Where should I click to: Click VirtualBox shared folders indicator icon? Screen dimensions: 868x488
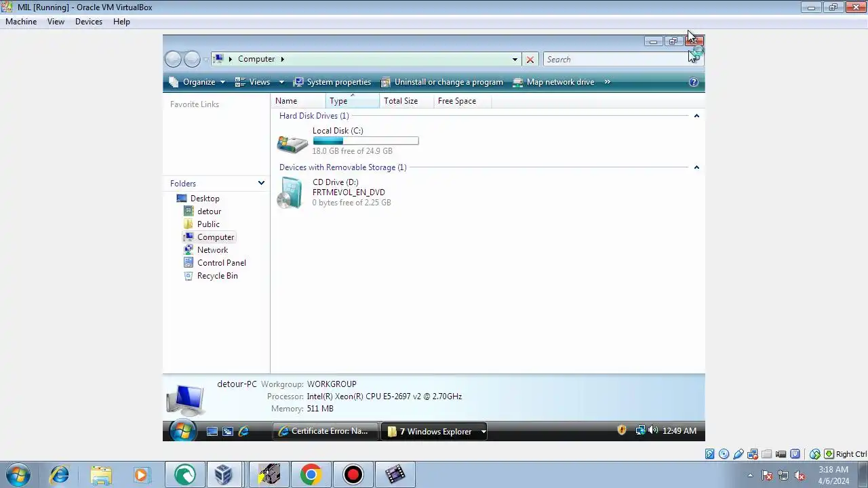click(x=767, y=454)
